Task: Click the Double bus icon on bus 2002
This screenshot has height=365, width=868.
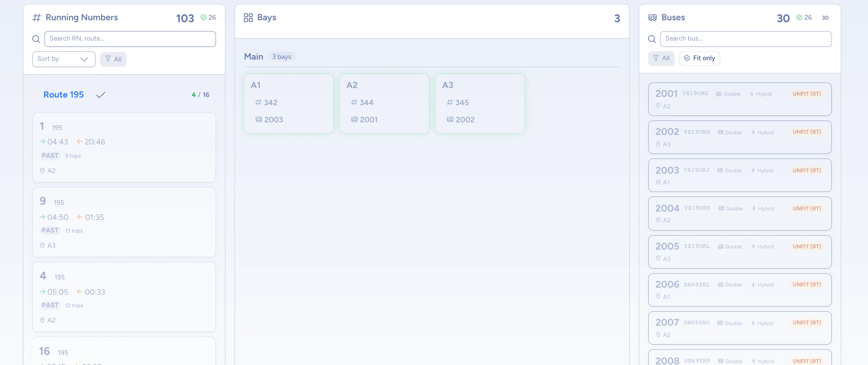Action: click(720, 132)
